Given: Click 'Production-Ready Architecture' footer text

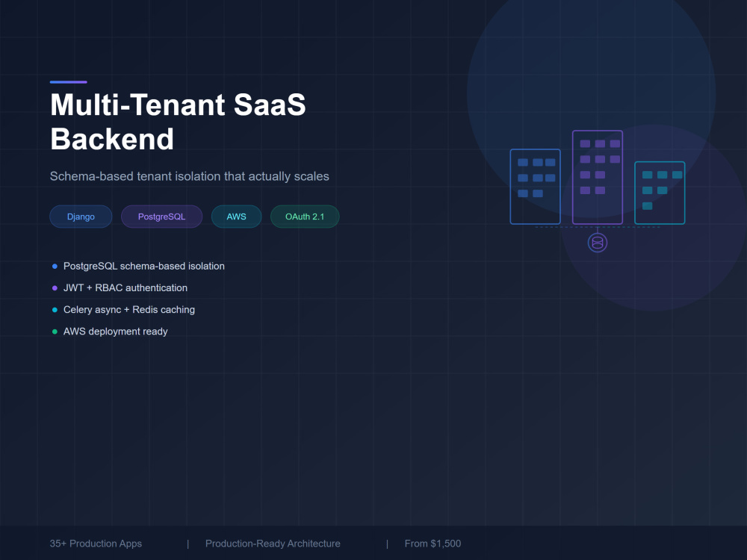Looking at the screenshot, I should (273, 544).
